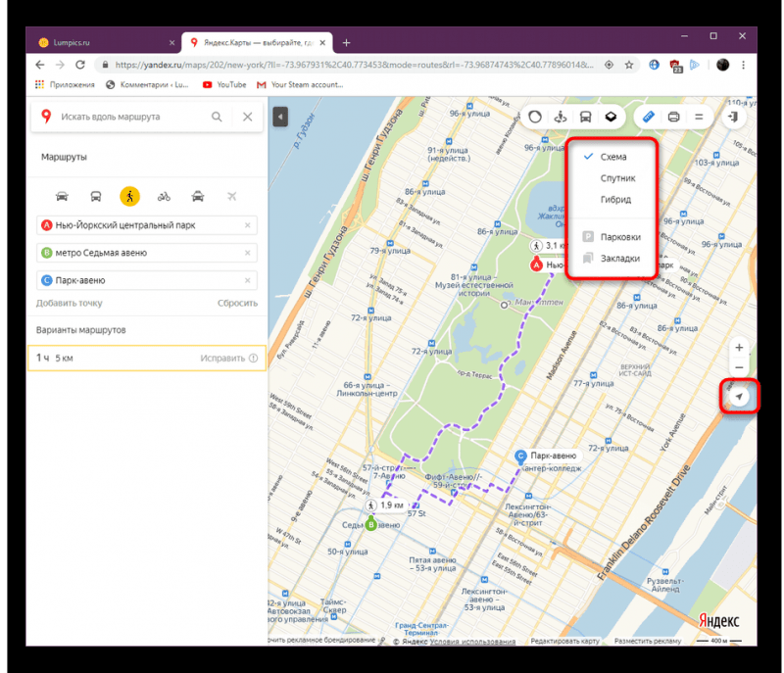Edit the метро Седьмая авеню field

pyautogui.click(x=146, y=253)
